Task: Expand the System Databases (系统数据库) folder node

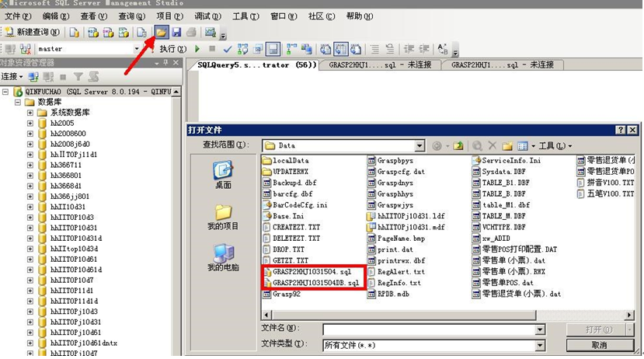Action: click(30, 112)
